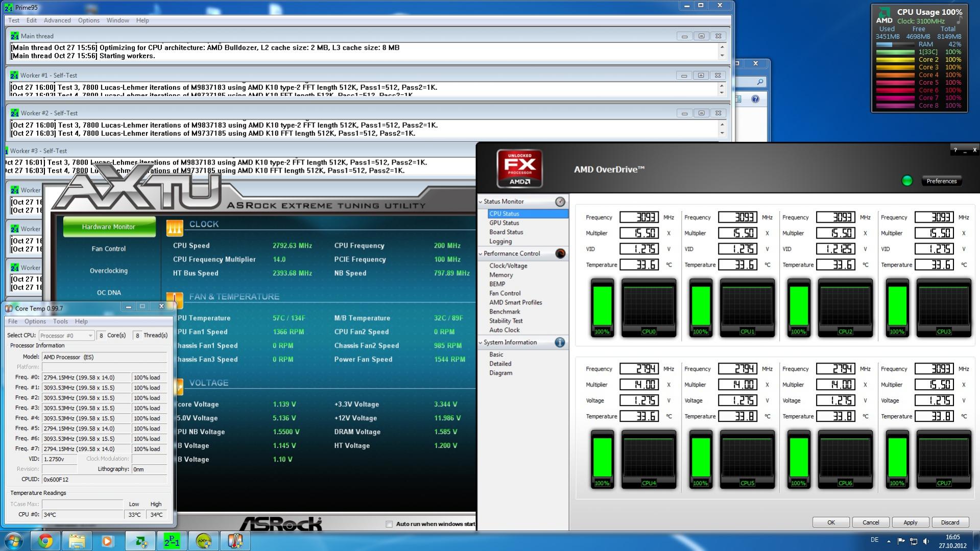Viewport: 980px width, 551px height.
Task: Click the blue help icon in the background window
Action: [x=755, y=99]
